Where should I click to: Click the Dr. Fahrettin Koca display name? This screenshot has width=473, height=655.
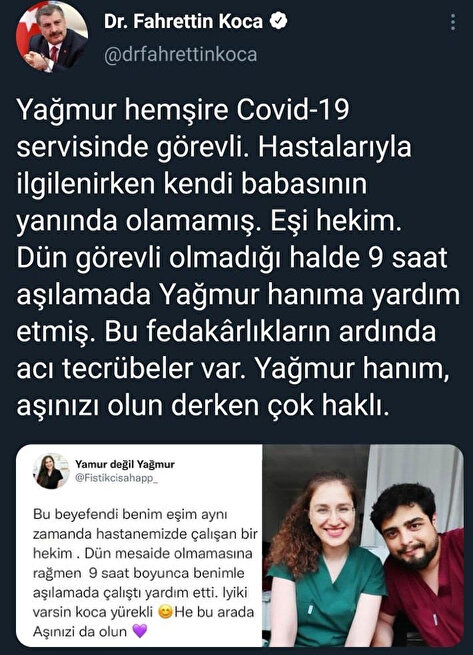pos(183,21)
